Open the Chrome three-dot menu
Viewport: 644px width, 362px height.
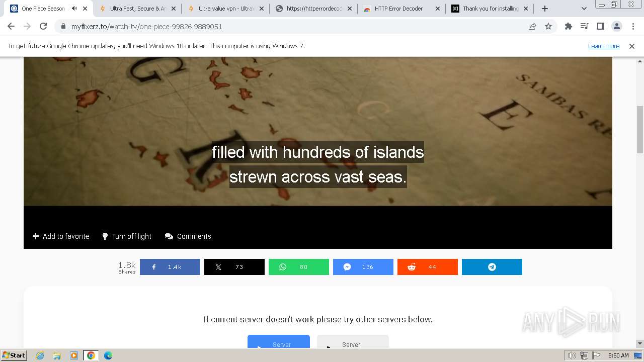point(633,27)
